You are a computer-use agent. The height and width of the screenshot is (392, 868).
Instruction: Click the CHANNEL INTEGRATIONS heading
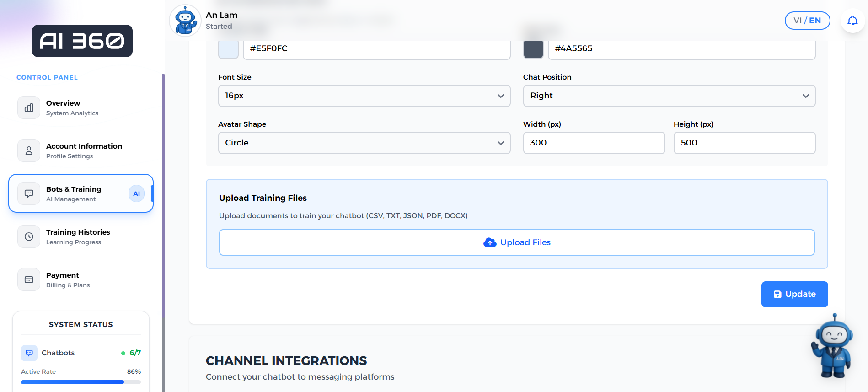[x=286, y=361]
